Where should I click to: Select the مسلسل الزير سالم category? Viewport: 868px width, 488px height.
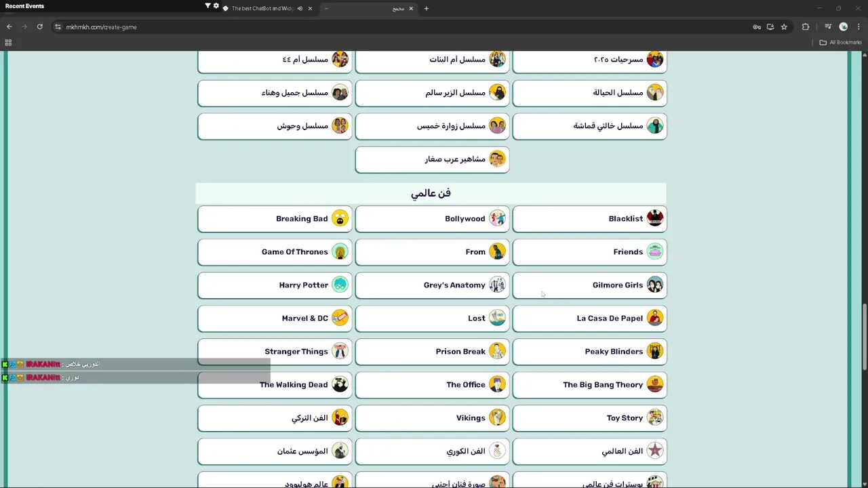point(432,93)
